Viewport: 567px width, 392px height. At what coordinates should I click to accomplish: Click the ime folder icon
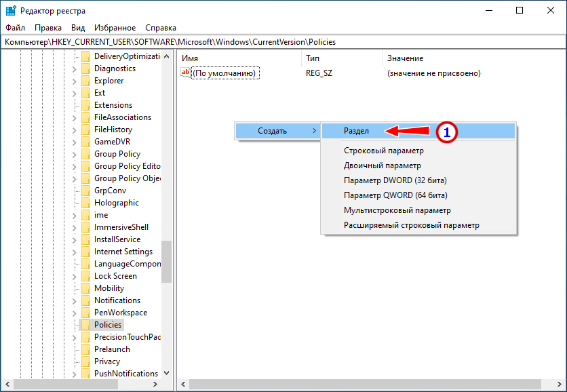pos(85,216)
